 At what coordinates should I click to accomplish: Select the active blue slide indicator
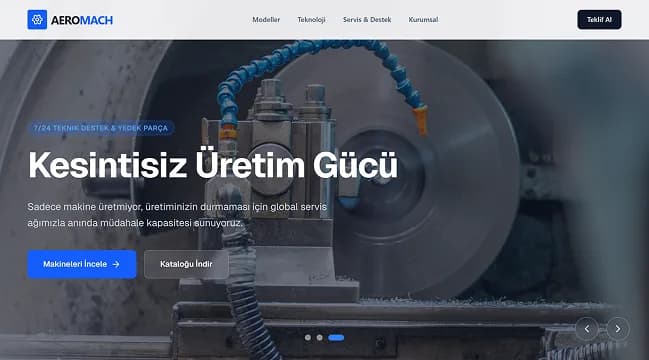pyautogui.click(x=336, y=338)
